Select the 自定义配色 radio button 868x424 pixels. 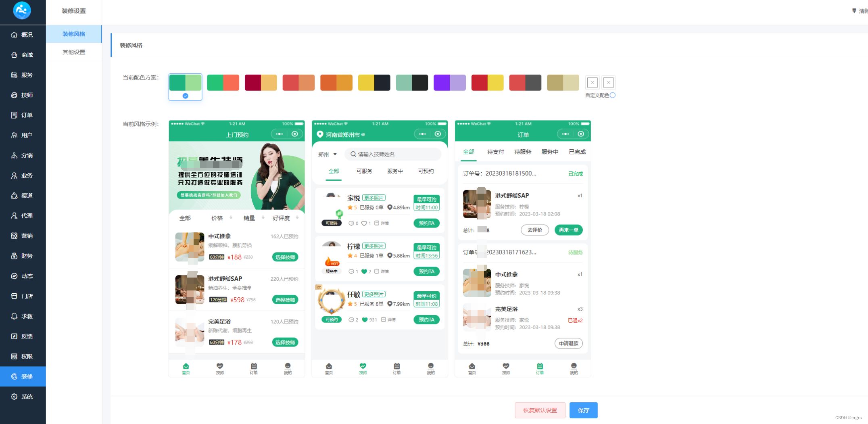612,95
